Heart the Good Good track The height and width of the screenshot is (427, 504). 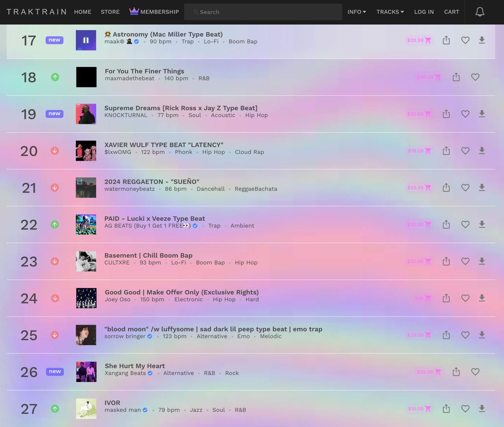point(465,298)
